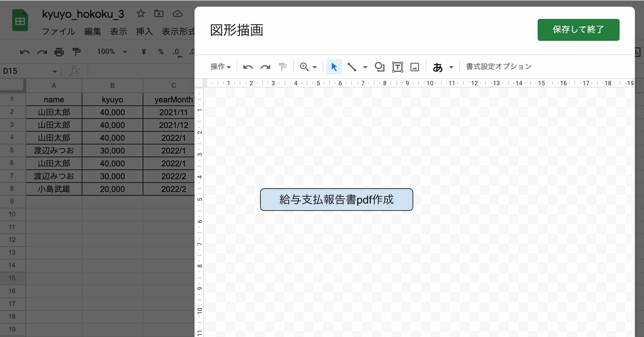This screenshot has height=337, width=644.
Task: Select the Text box tool
Action: 397,67
